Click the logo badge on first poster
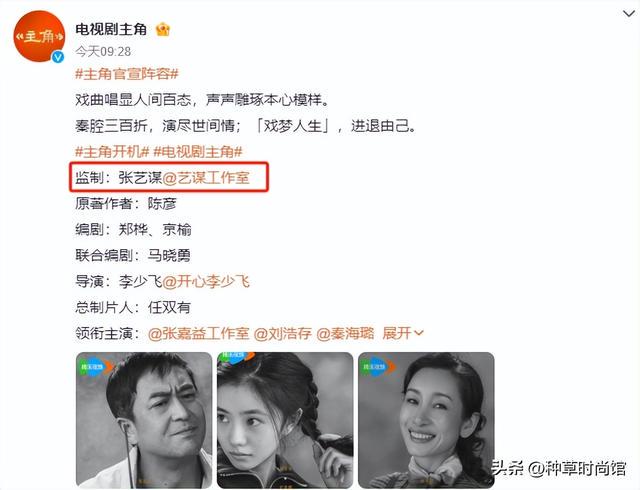This screenshot has width=640, height=490. 96,367
